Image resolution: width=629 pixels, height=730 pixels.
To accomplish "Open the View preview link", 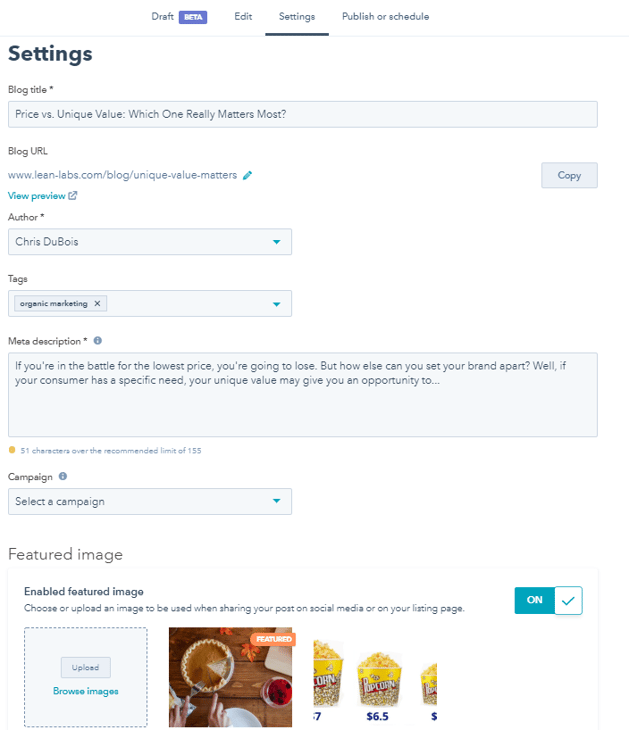I will pyautogui.click(x=36, y=196).
